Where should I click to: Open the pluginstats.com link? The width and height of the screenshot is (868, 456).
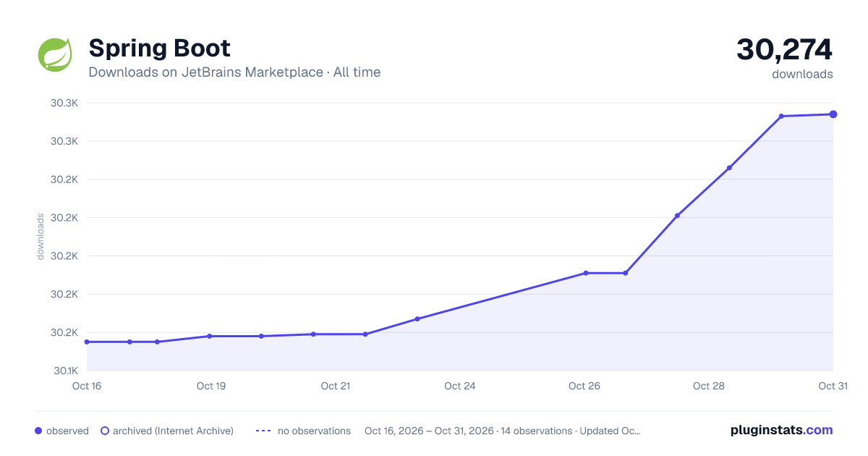[x=782, y=430]
